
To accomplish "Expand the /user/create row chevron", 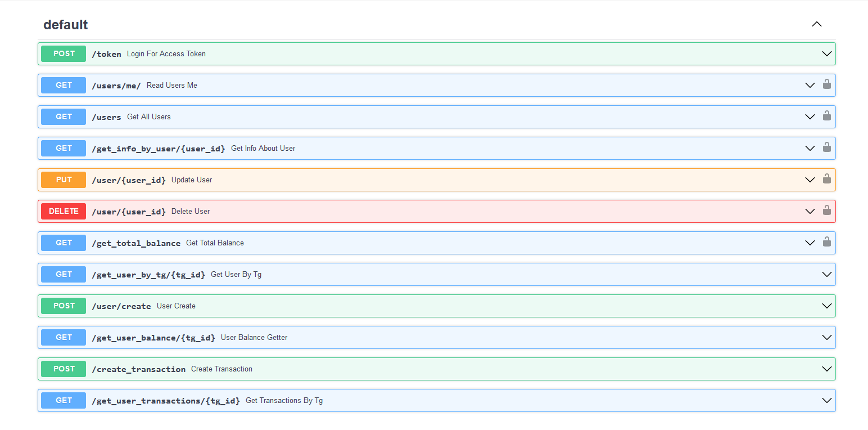I will coord(826,306).
